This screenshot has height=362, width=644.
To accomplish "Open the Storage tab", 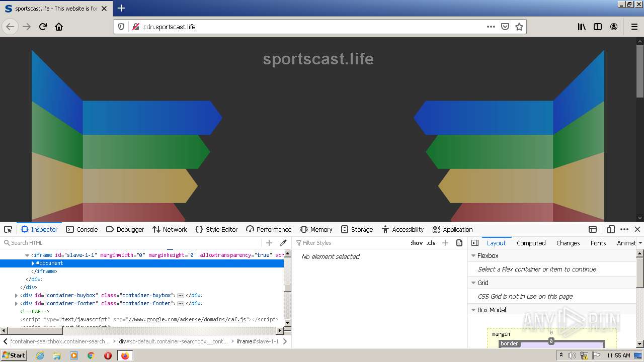I will point(357,229).
